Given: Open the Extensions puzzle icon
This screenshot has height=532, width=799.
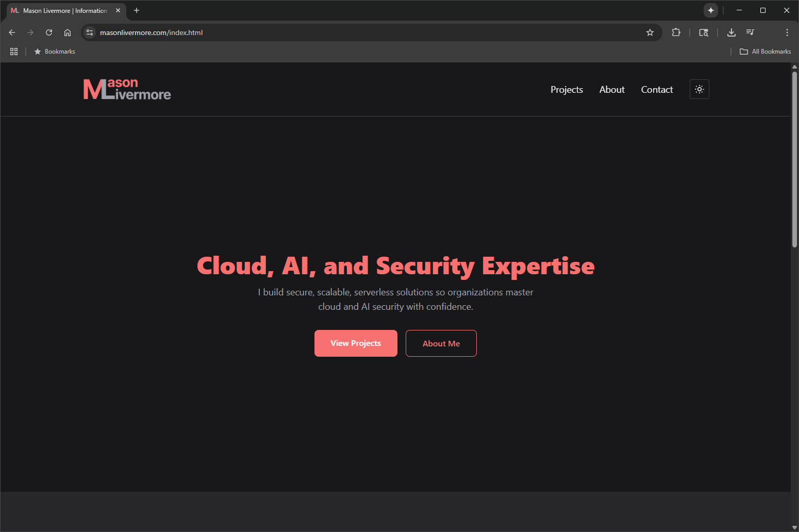Looking at the screenshot, I should [676, 32].
